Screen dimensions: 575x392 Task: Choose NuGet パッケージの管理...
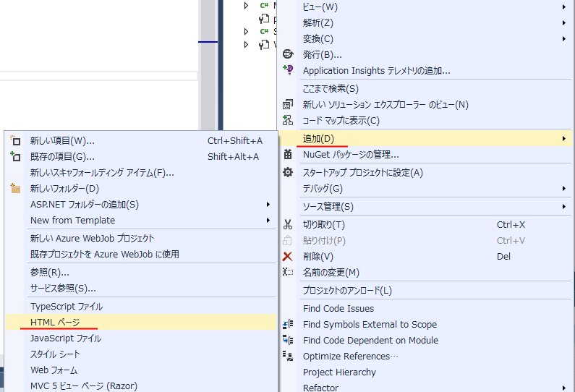point(426,154)
